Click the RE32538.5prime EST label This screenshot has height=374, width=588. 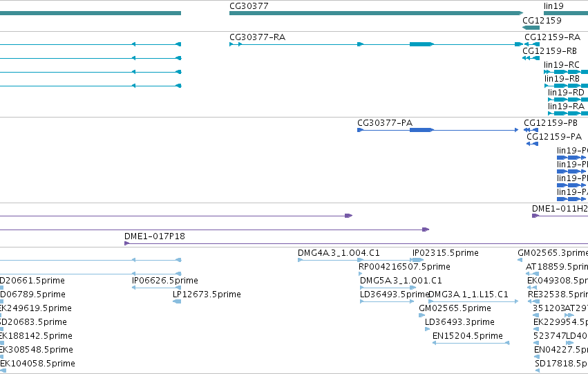[x=558, y=294]
